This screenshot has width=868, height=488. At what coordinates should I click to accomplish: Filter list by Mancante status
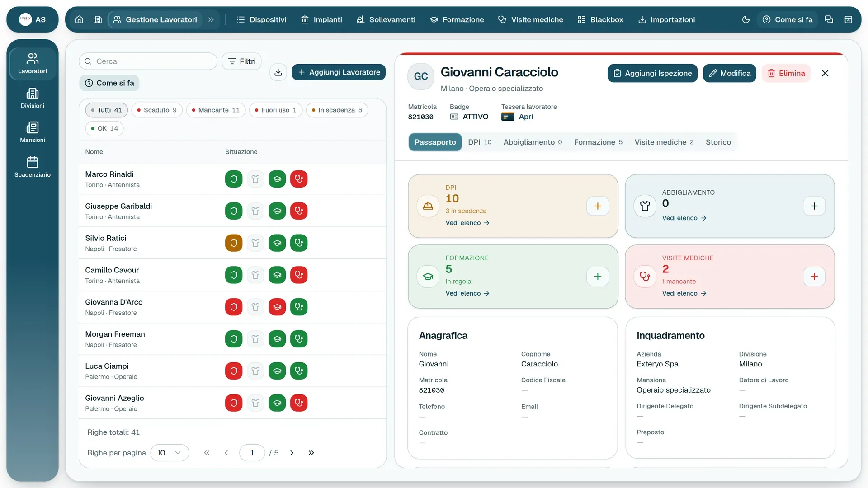(216, 110)
